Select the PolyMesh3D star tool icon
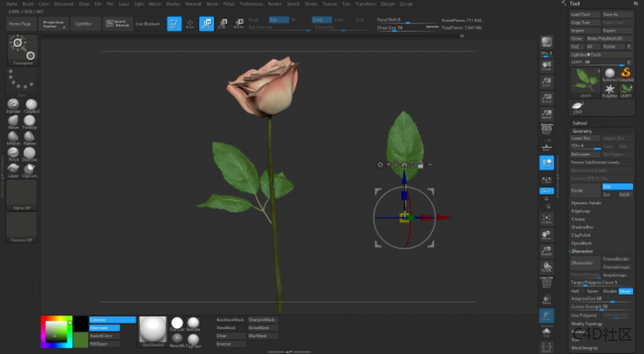Screen dimensions: 644x354 [x=610, y=90]
